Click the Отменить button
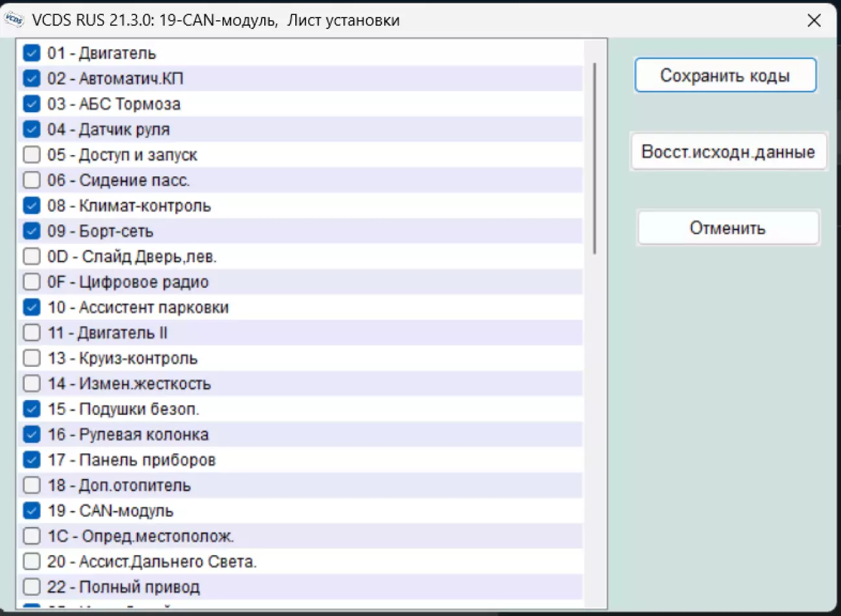841x616 pixels. coord(727,228)
